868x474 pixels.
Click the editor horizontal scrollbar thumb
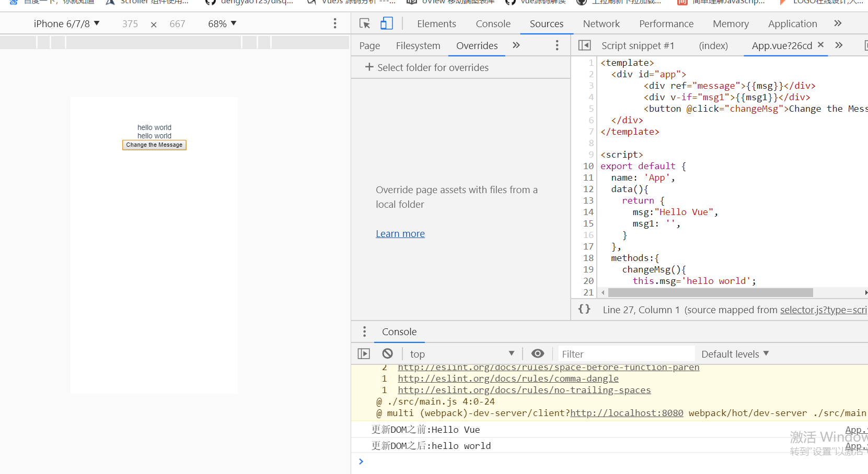pyautogui.click(x=710, y=292)
